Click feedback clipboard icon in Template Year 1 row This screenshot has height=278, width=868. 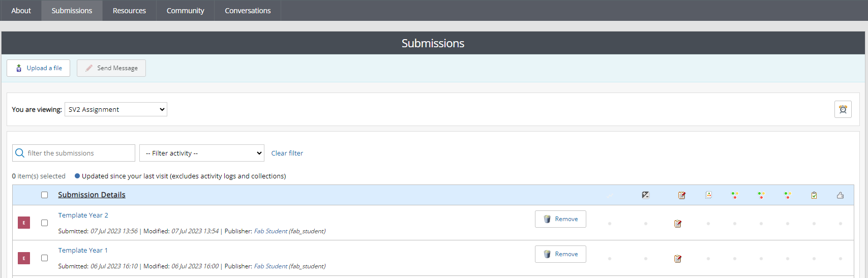tap(678, 259)
